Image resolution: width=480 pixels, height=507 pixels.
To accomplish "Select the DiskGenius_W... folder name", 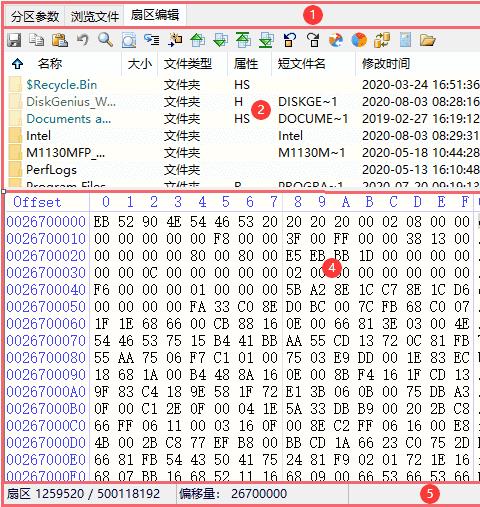I will pos(71,102).
